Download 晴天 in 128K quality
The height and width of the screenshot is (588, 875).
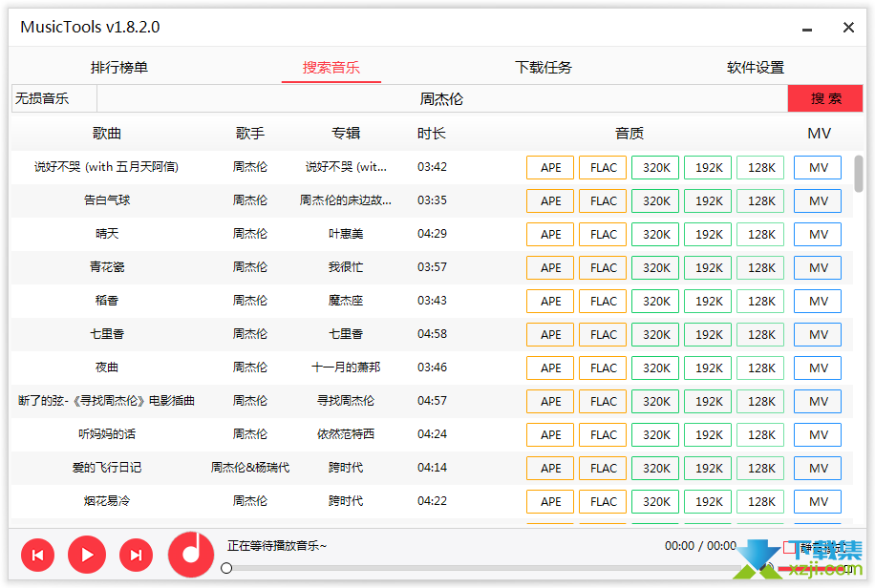tap(760, 234)
